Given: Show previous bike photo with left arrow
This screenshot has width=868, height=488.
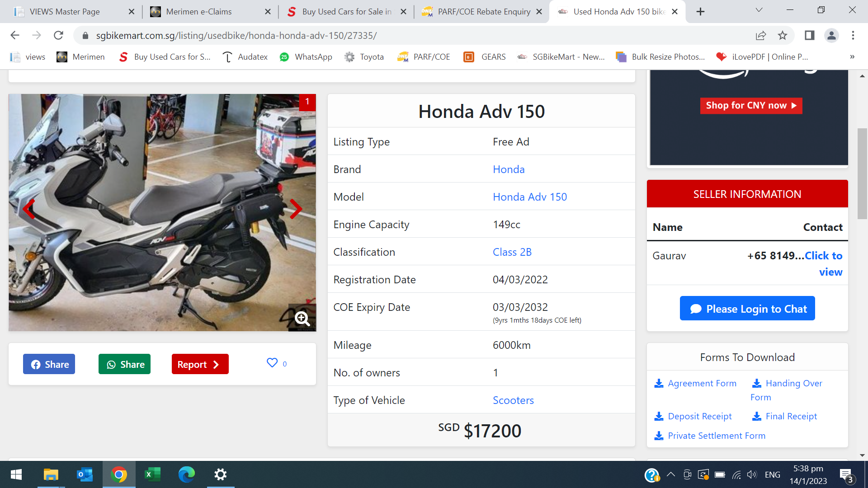Looking at the screenshot, I should [x=29, y=209].
